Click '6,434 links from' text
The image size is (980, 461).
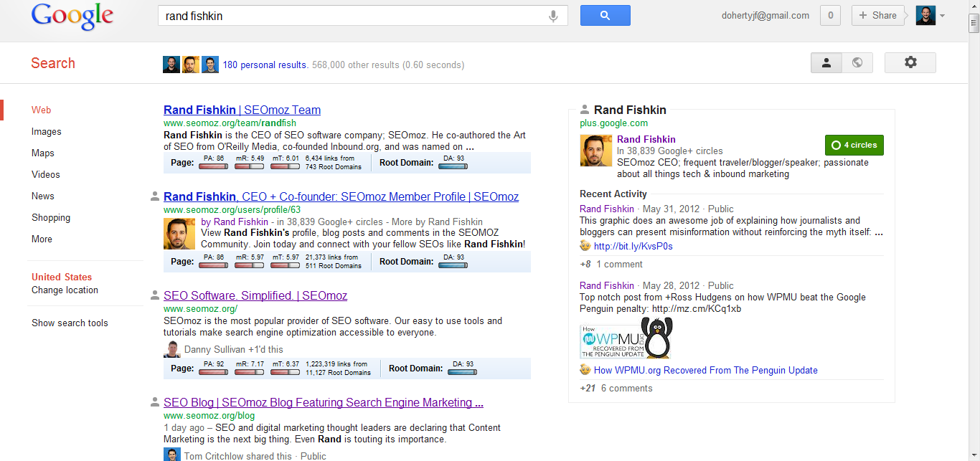330,158
